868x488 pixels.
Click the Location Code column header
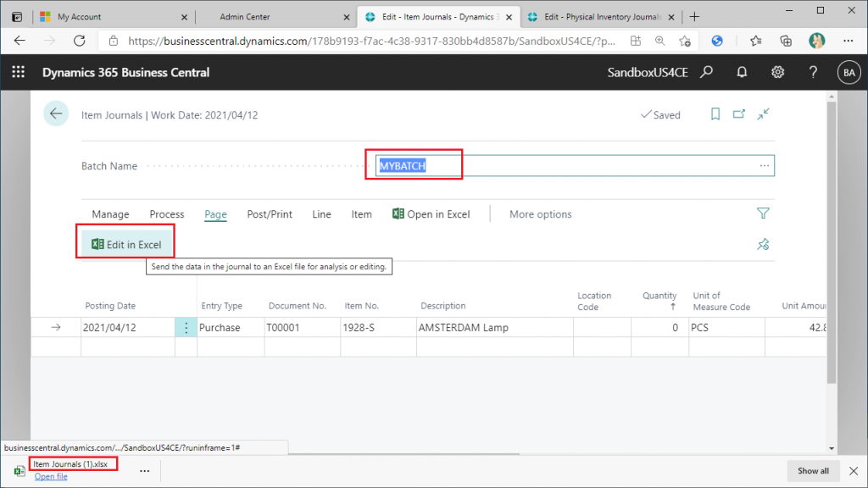click(594, 301)
